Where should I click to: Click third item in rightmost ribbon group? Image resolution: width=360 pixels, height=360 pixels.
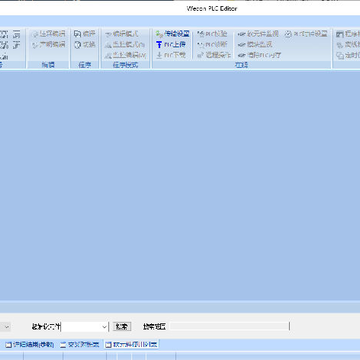coord(348,55)
